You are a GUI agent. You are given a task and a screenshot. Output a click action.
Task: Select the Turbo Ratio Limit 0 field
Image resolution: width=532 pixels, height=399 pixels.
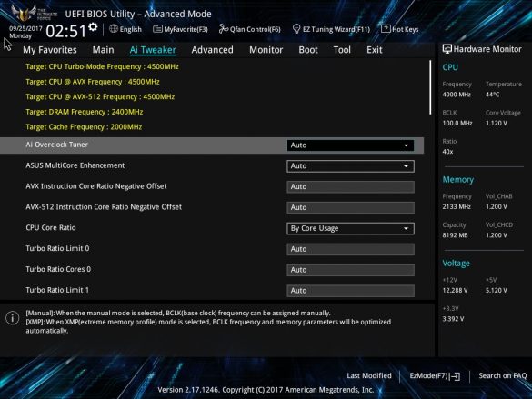coord(350,249)
